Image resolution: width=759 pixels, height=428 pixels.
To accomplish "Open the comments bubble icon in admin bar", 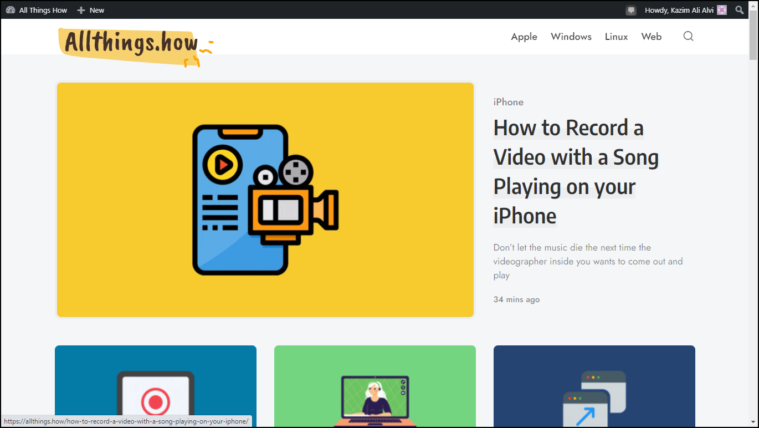I will click(x=630, y=10).
